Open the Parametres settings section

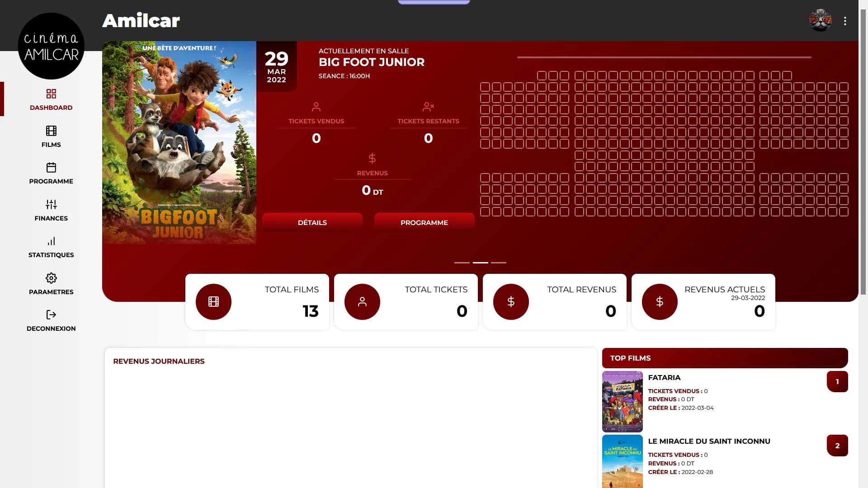click(51, 284)
